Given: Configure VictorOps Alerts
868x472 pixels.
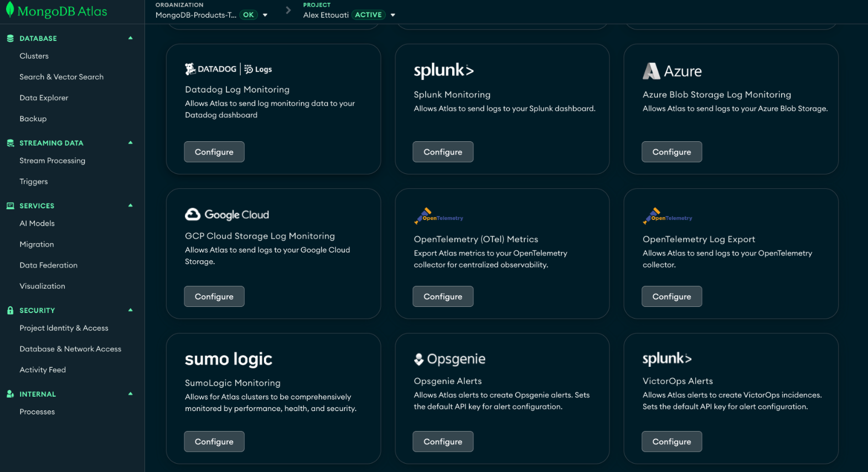Looking at the screenshot, I should 671,442.
